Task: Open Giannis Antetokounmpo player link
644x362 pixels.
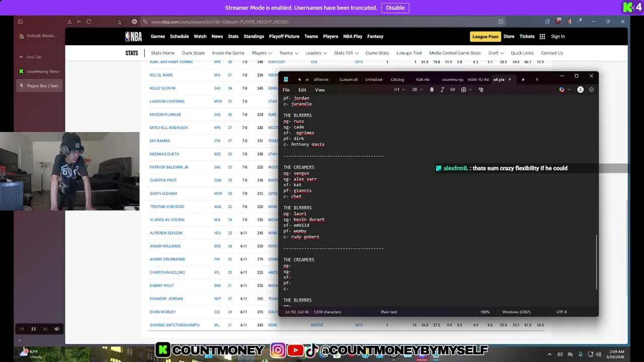Action: pos(174,325)
